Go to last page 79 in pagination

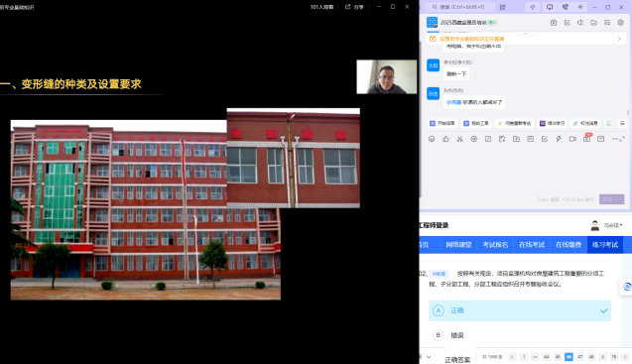tap(614, 357)
